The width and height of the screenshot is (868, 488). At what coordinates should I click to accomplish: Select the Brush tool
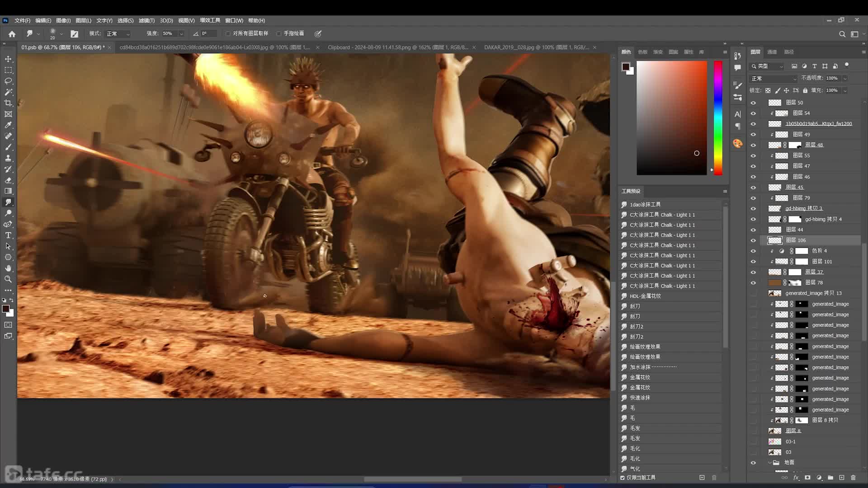[x=8, y=147]
